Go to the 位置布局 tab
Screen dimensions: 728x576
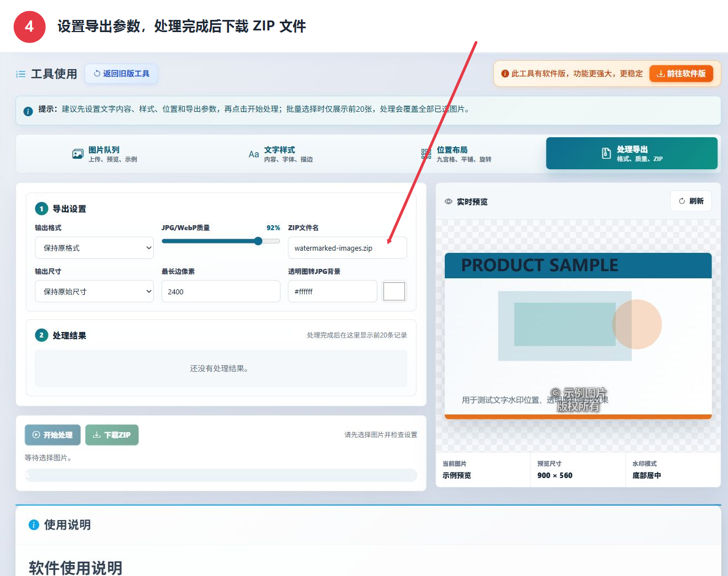coord(456,154)
